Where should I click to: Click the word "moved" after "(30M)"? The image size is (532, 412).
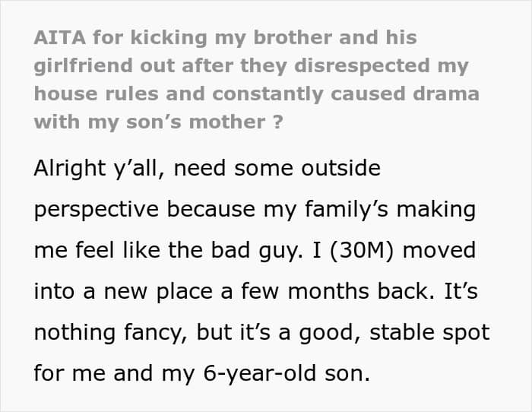439,250
